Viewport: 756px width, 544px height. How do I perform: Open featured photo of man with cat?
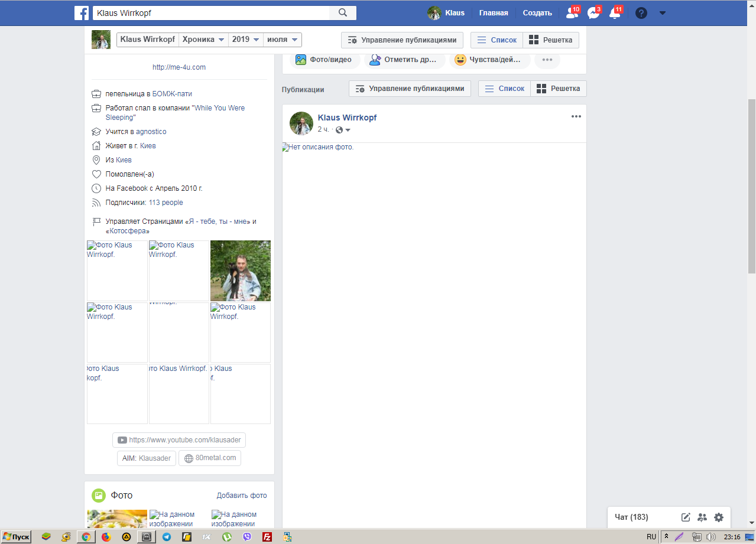point(241,271)
